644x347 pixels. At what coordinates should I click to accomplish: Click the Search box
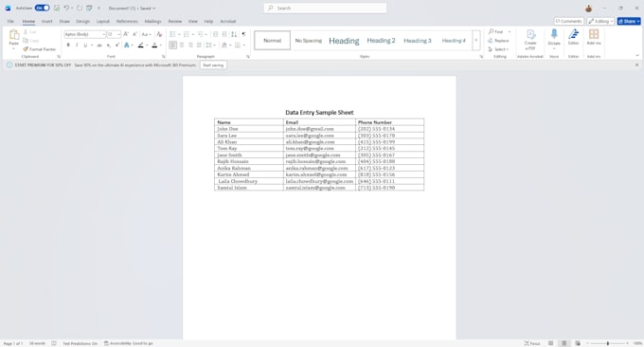click(x=325, y=8)
